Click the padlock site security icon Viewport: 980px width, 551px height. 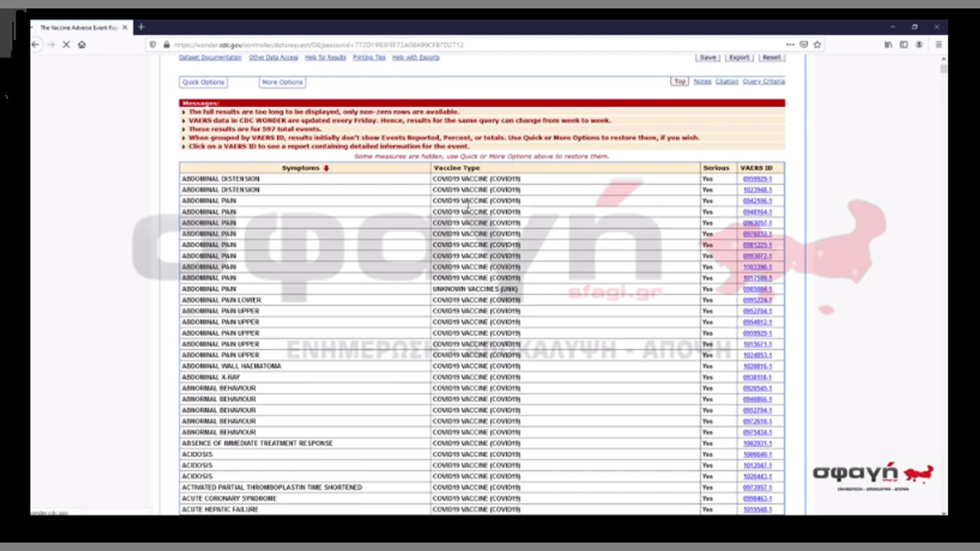[x=166, y=44]
